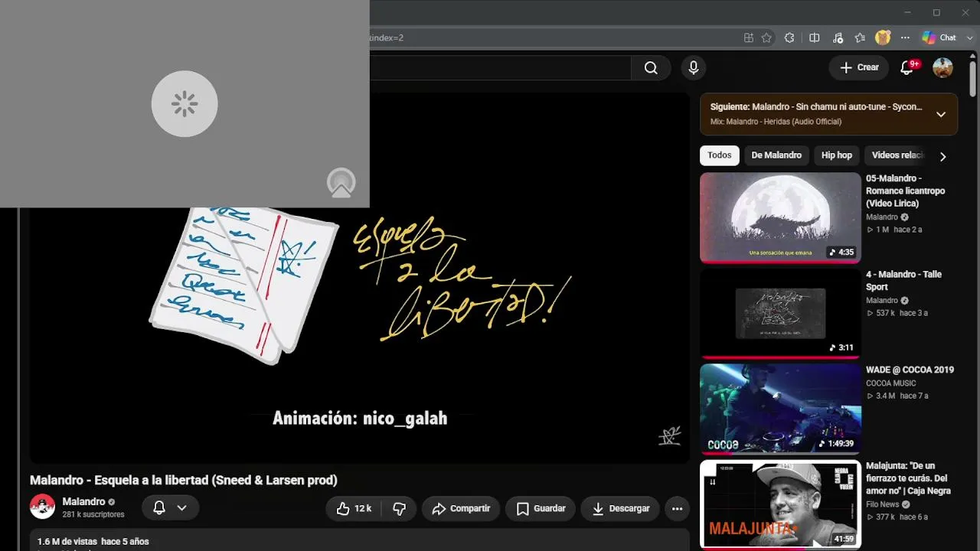The height and width of the screenshot is (551, 980).
Task: Open the browser media control icon
Action: pyautogui.click(x=838, y=37)
